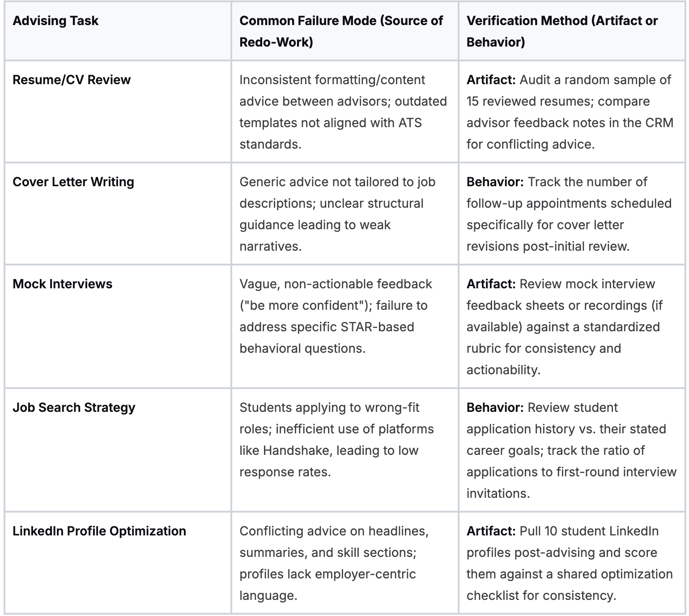Click the bold 'Behavior:' label in cover letter row
Image resolution: width=689 pixels, height=616 pixels.
click(495, 182)
